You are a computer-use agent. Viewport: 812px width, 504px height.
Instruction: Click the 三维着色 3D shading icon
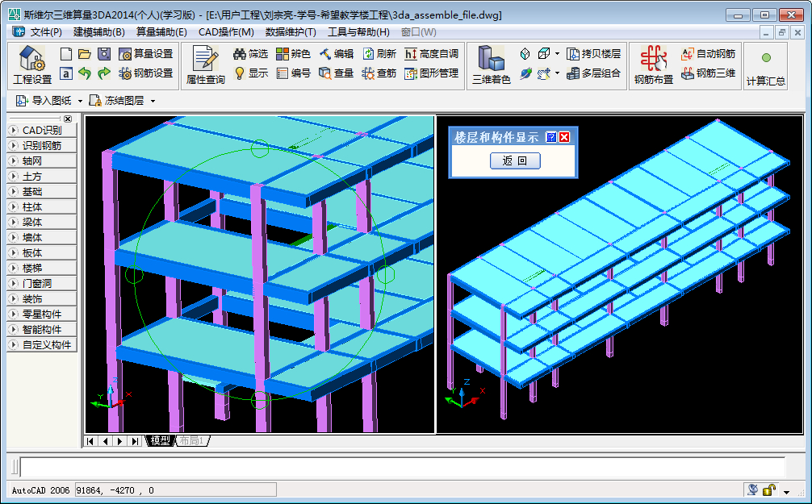click(x=491, y=65)
